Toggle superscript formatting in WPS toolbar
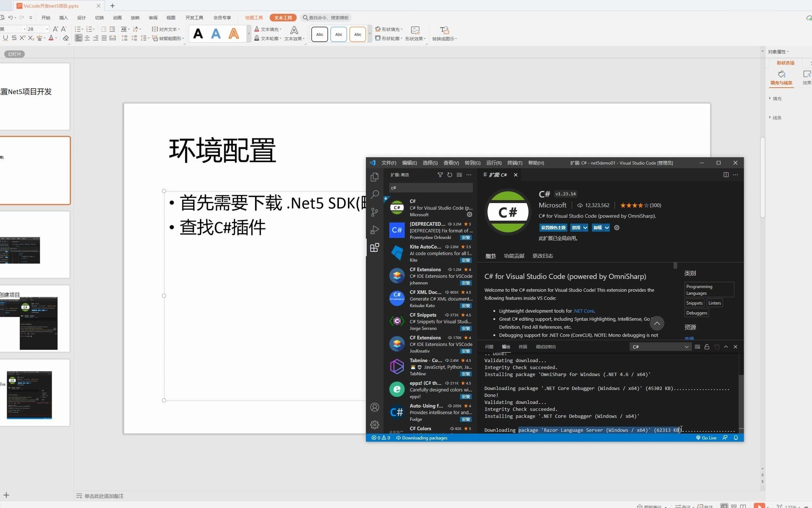The image size is (812, 508). (22, 38)
